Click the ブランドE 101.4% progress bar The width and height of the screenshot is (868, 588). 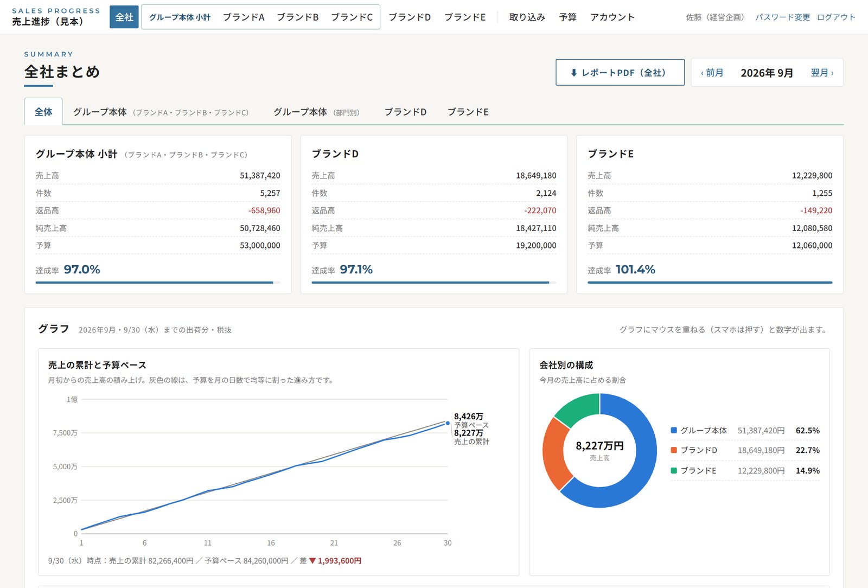tap(710, 283)
